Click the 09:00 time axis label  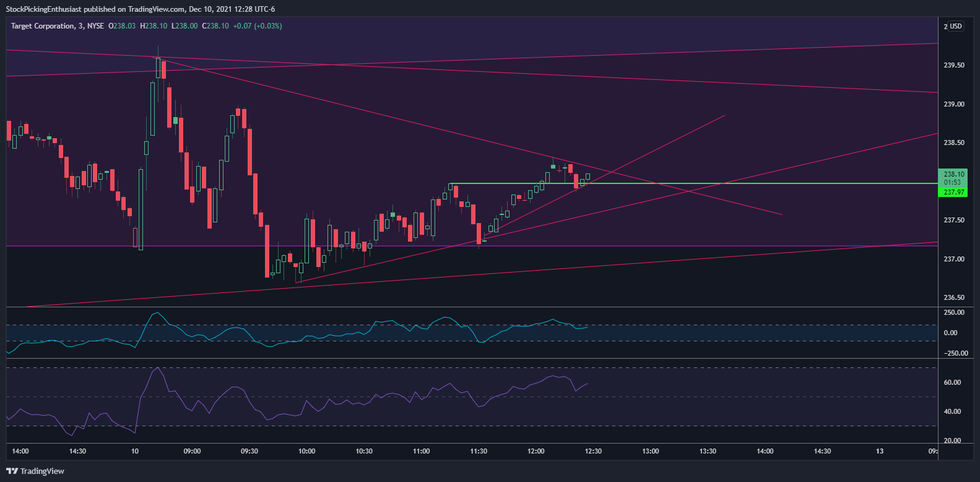[192, 451]
